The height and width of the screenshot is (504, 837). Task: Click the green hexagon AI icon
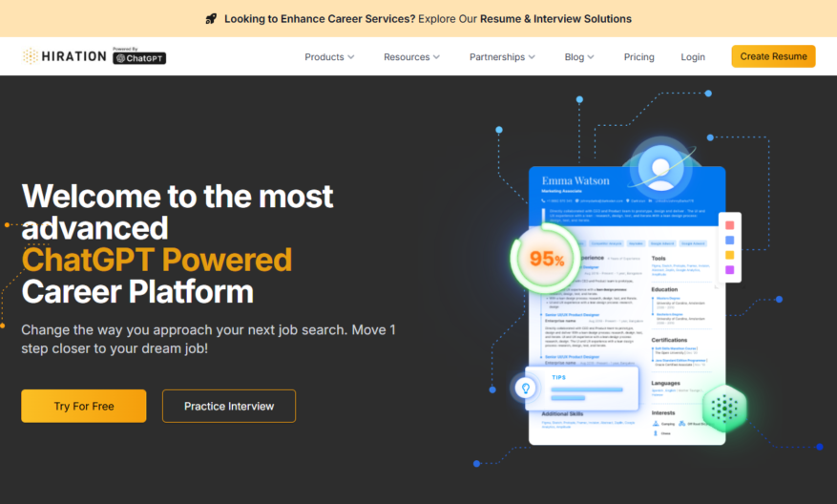[x=724, y=409]
